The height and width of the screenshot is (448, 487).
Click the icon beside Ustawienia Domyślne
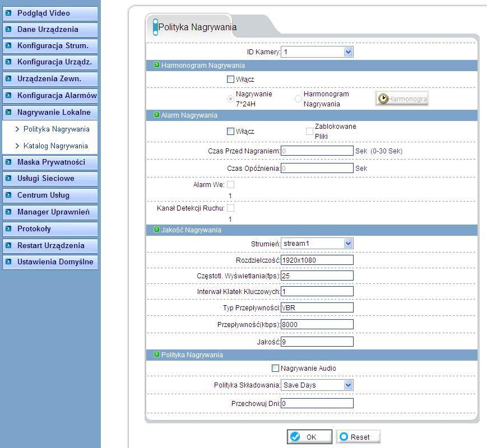[8, 262]
